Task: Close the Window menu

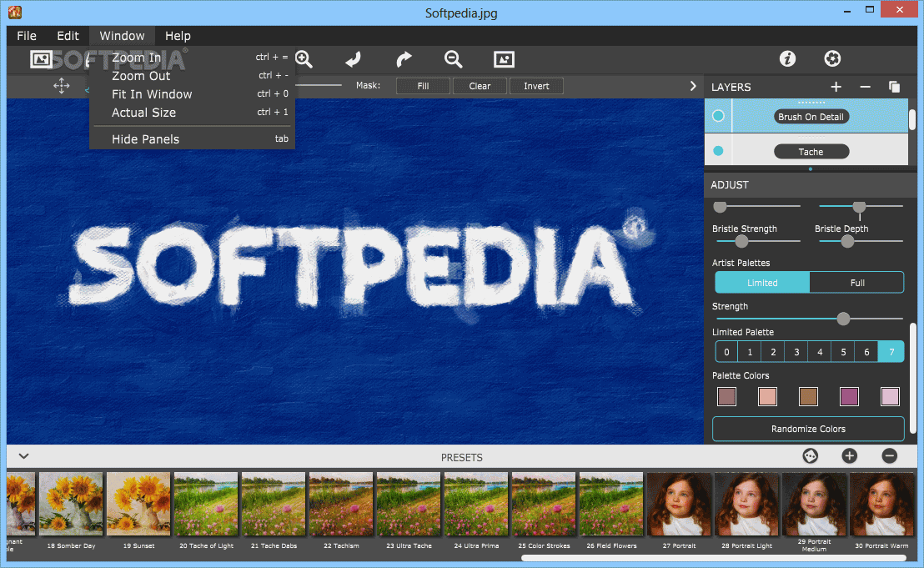Action: coord(122,36)
